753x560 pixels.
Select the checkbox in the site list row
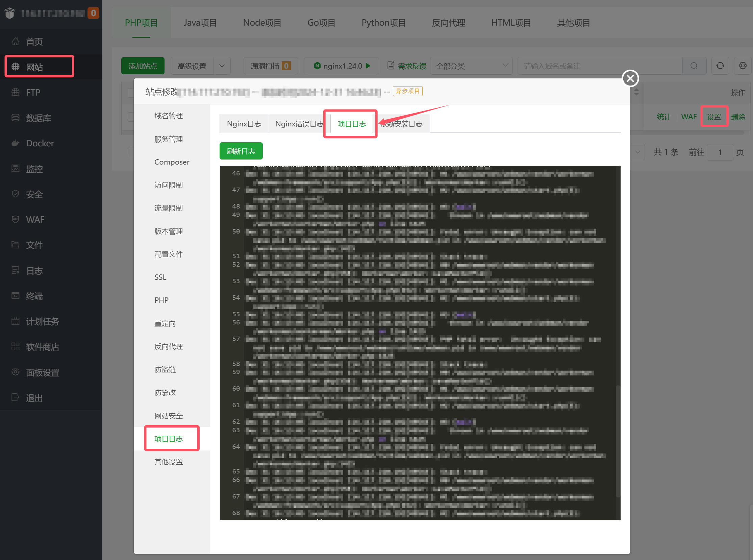131,117
